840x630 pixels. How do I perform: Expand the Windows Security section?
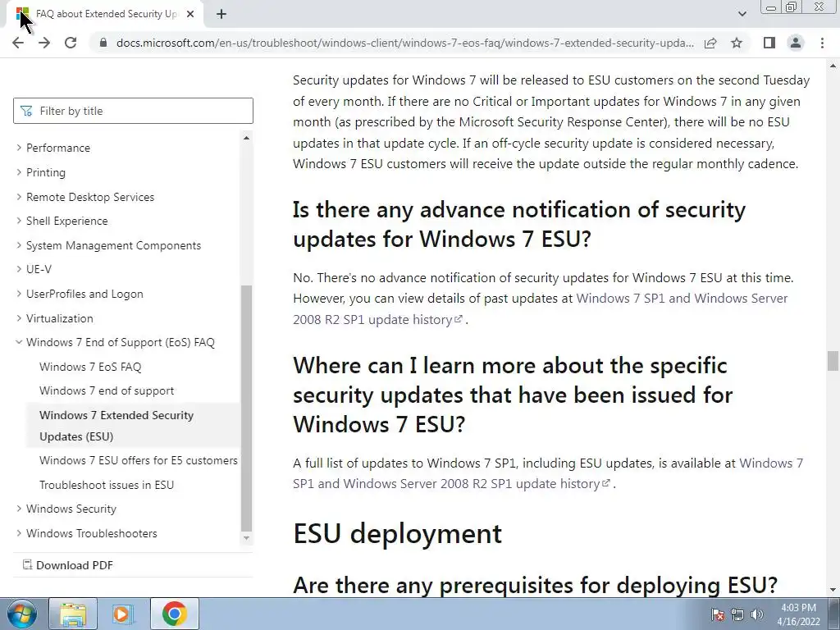66,509
